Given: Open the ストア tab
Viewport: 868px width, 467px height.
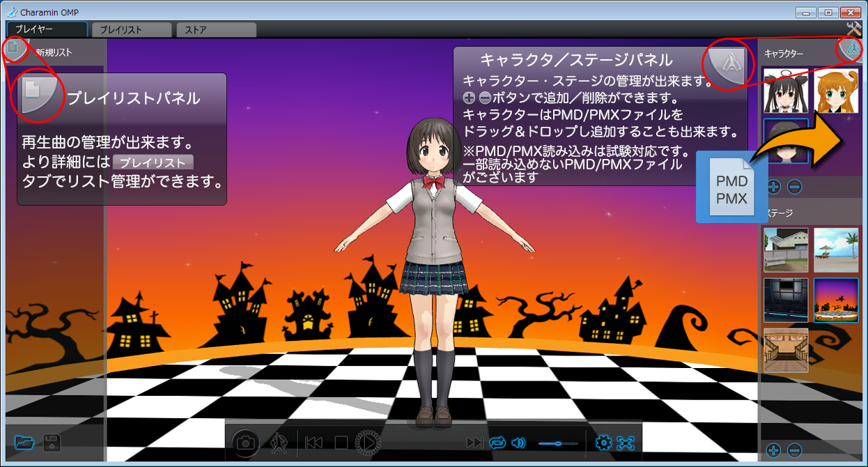Looking at the screenshot, I should 216,30.
